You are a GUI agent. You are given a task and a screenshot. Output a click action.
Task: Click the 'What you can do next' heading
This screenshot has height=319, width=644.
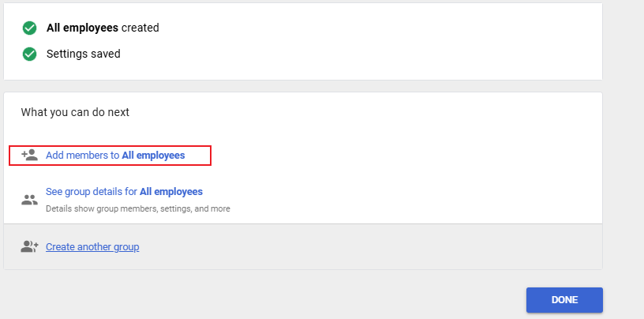75,112
